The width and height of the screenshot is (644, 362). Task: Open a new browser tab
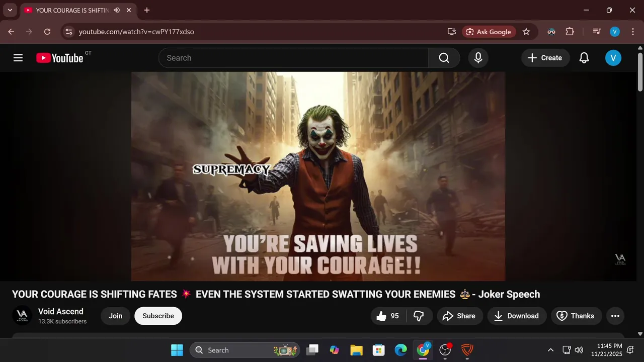[146, 10]
